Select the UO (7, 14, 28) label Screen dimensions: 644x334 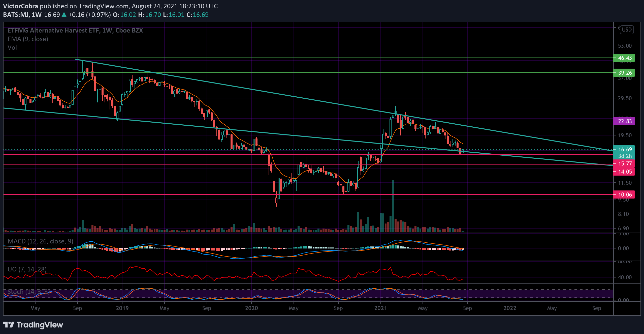[27, 269]
